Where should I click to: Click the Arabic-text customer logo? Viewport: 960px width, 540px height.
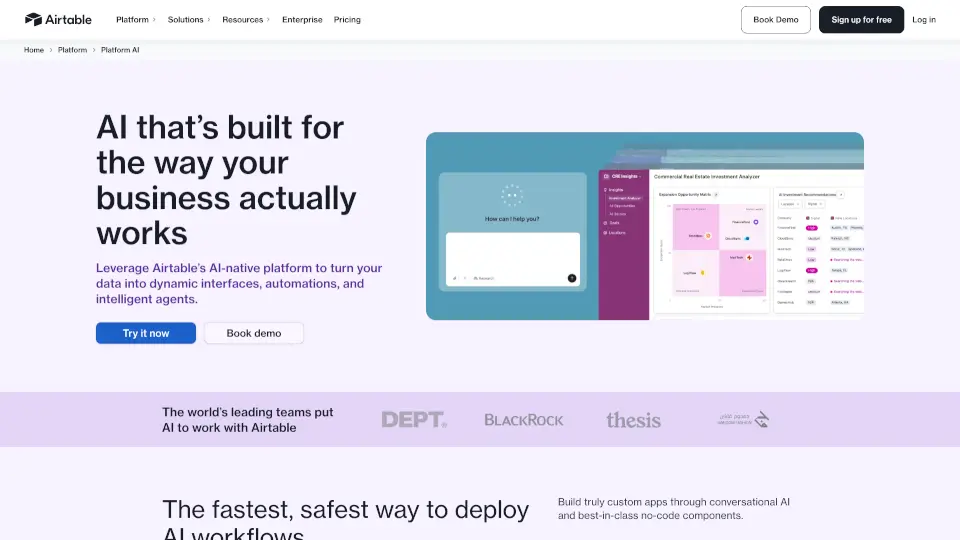click(743, 419)
